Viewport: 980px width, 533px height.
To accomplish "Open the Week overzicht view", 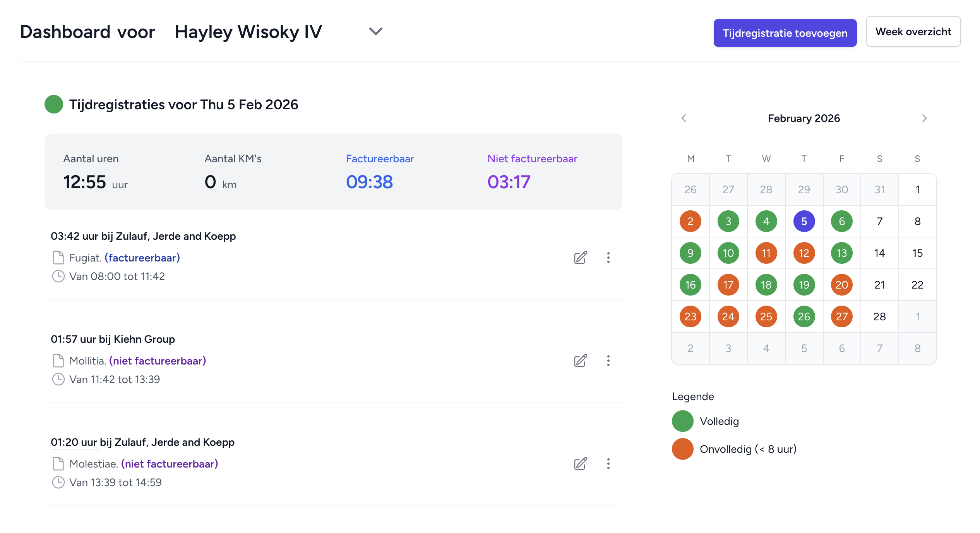I will coord(913,31).
